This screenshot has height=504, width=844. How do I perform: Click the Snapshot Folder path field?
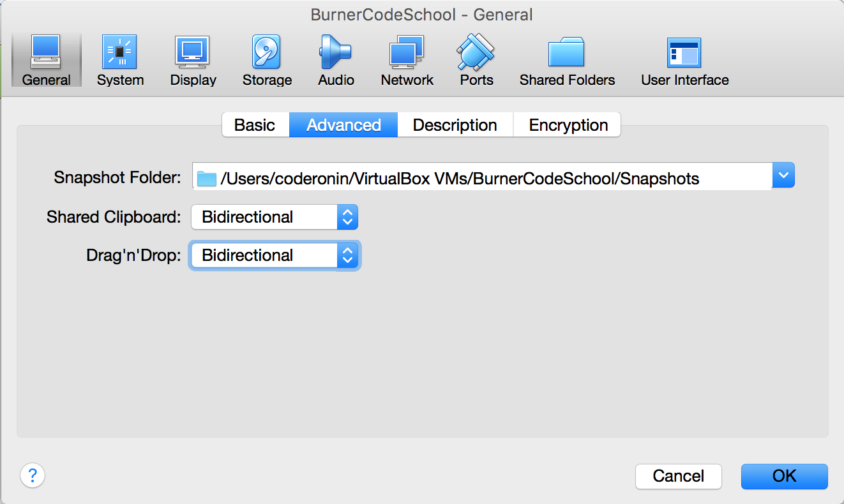(482, 177)
